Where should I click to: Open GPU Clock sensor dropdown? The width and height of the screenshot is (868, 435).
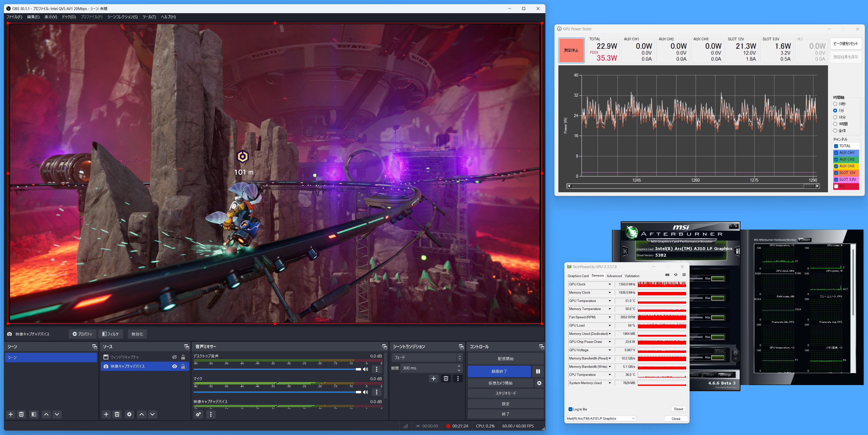[610, 284]
